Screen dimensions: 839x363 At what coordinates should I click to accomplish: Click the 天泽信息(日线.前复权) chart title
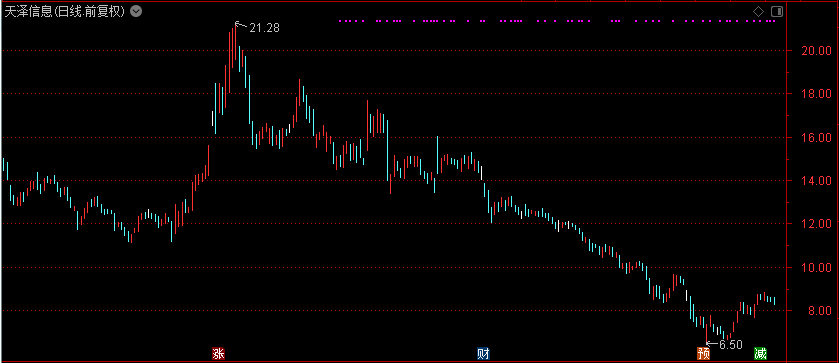[x=65, y=11]
